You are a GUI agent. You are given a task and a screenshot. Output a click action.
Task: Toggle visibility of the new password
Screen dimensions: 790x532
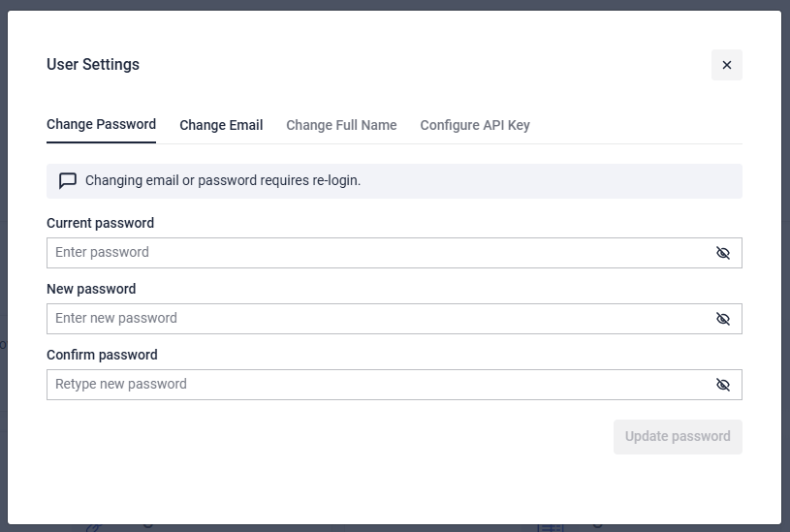point(722,319)
